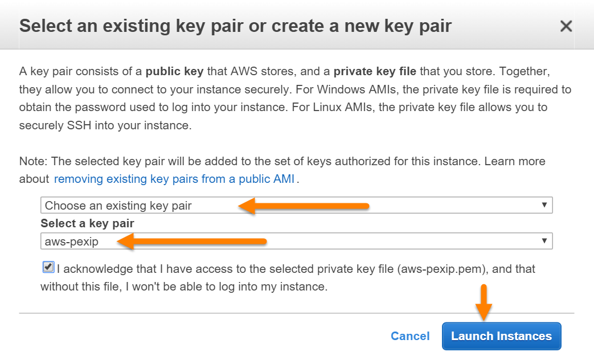Click the arrow on the key pair option dropdown
This screenshot has width=594, height=364.
[x=544, y=206]
